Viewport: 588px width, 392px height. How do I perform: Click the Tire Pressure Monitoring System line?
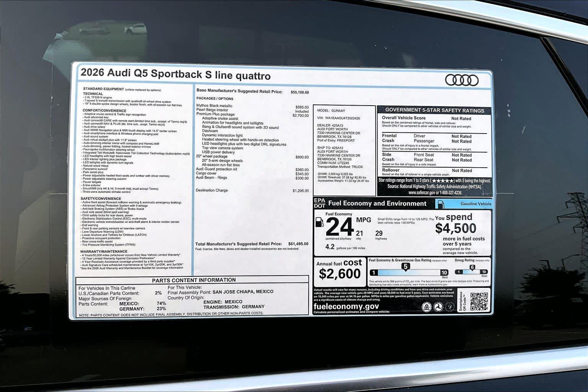click(x=108, y=245)
